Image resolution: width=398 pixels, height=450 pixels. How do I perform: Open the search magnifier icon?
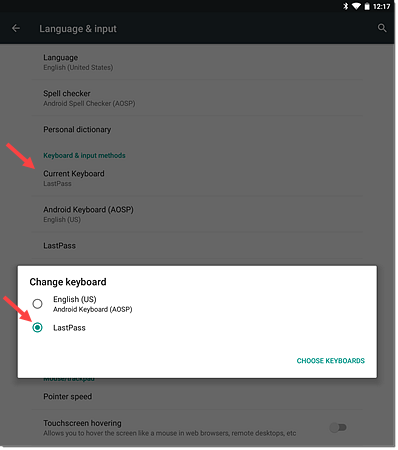(382, 28)
